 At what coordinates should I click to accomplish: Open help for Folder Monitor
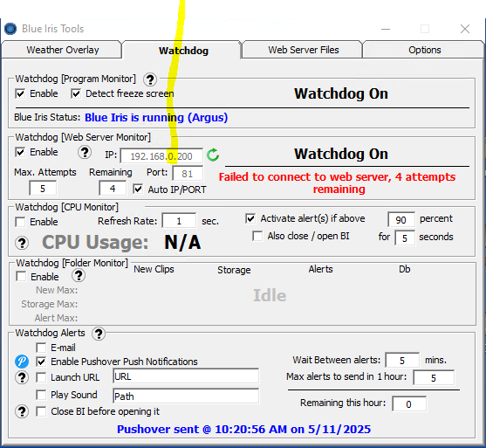79,275
